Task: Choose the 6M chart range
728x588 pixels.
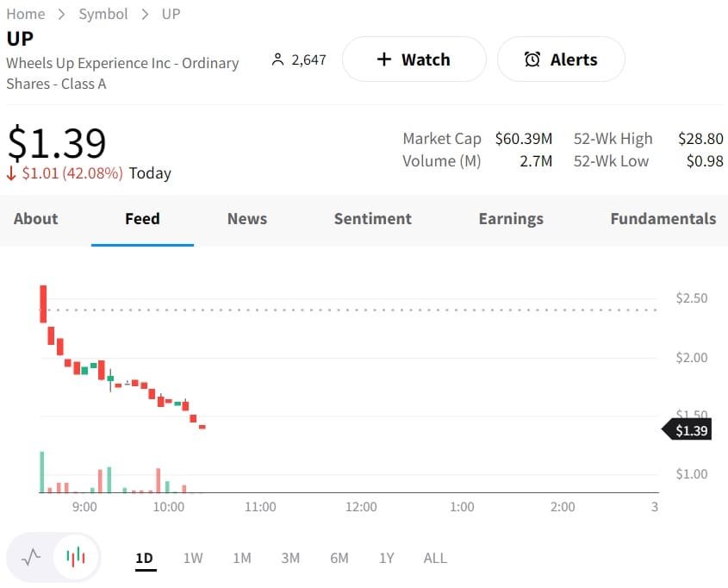Action: (x=339, y=558)
